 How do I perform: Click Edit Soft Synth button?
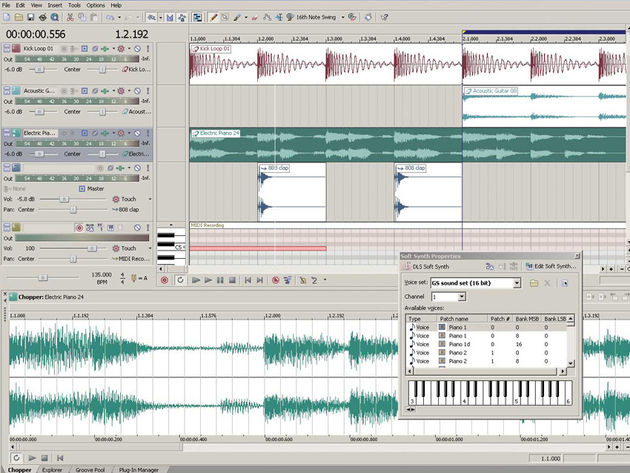(x=550, y=266)
